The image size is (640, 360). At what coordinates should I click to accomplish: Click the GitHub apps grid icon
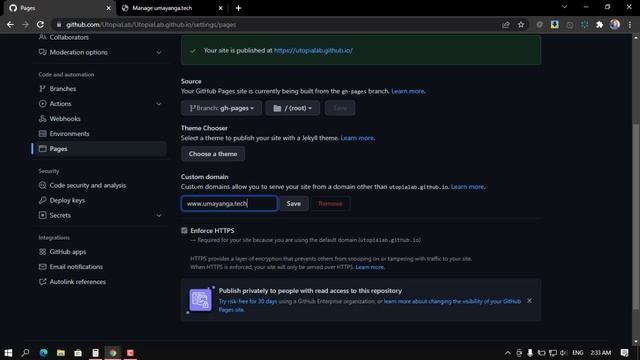tap(42, 252)
